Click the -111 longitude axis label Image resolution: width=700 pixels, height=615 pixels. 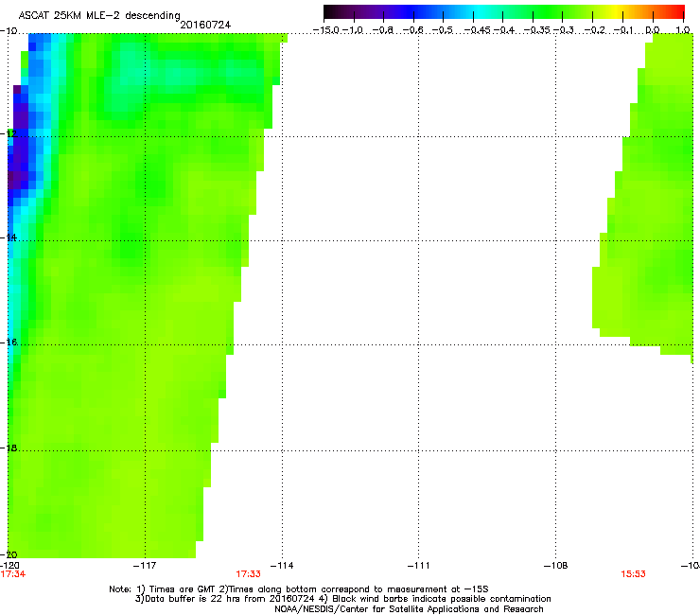(418, 566)
